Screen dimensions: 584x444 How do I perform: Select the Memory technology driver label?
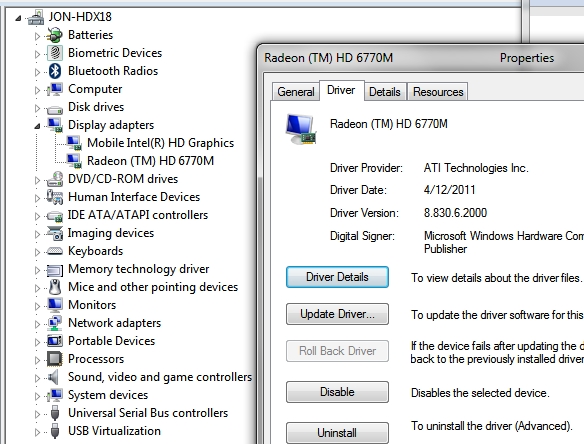click(x=139, y=269)
